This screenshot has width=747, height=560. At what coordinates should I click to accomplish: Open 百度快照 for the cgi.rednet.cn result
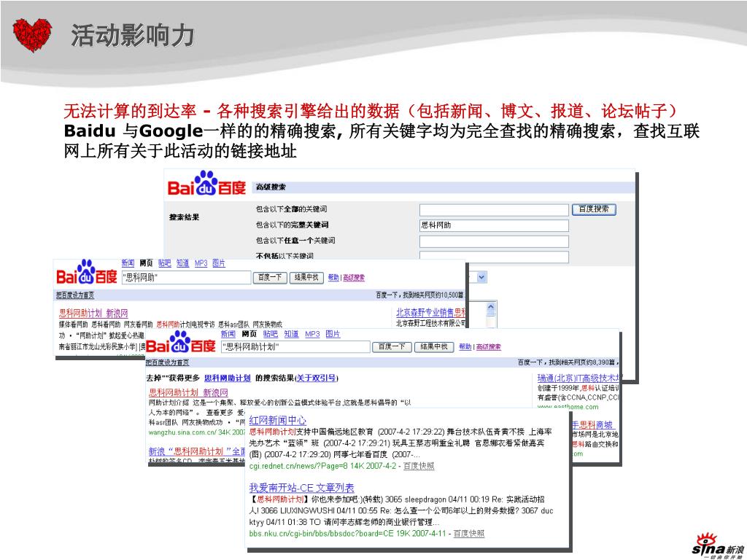point(419,466)
